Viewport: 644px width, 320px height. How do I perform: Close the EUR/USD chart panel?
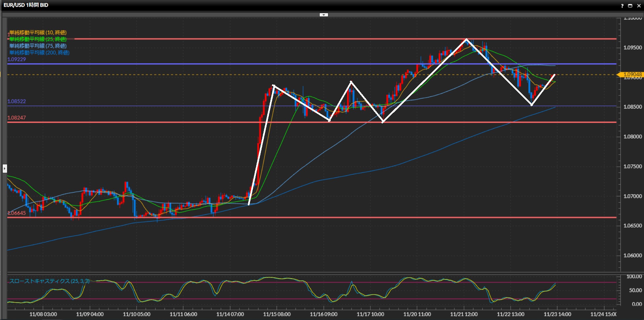(639, 6)
